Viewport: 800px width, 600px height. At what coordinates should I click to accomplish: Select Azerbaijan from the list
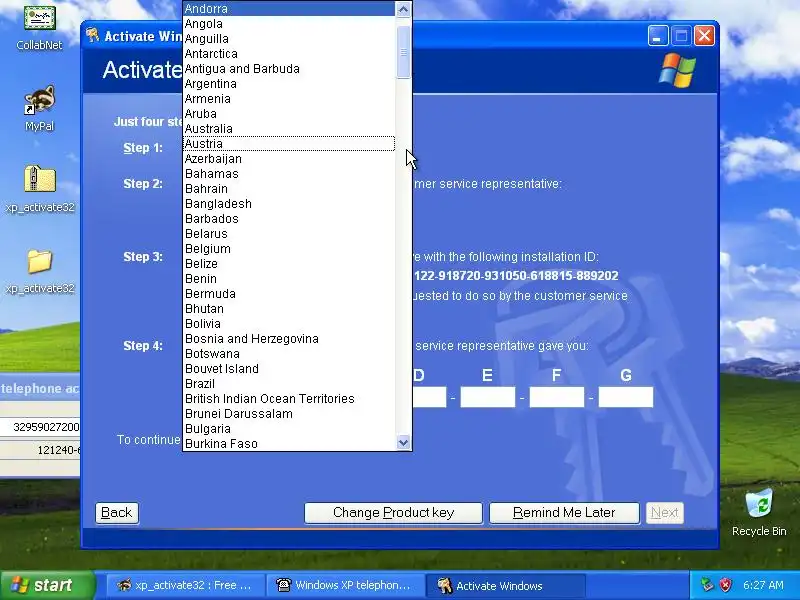point(289,159)
